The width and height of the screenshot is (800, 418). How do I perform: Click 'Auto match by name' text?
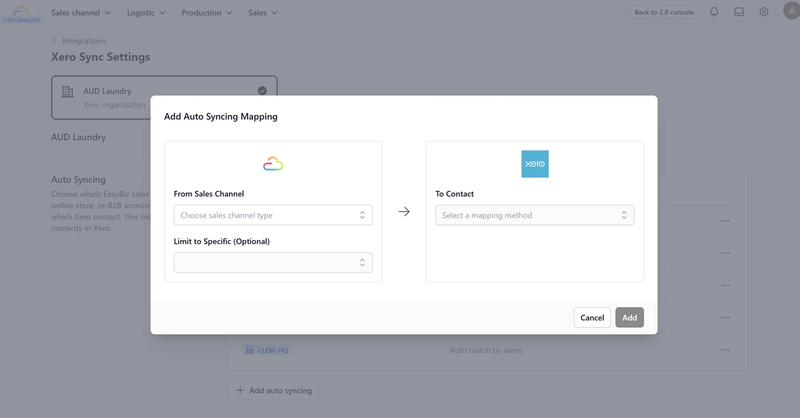pos(486,350)
